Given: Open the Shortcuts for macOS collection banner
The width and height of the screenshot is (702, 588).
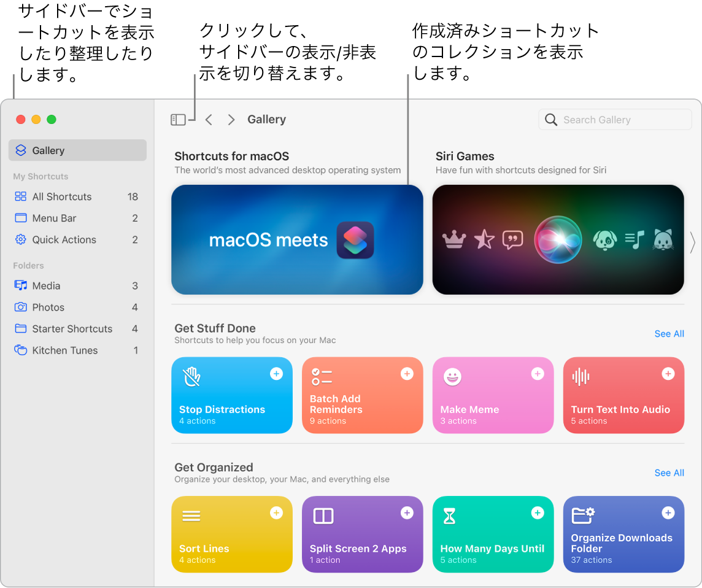Looking at the screenshot, I should click(297, 239).
